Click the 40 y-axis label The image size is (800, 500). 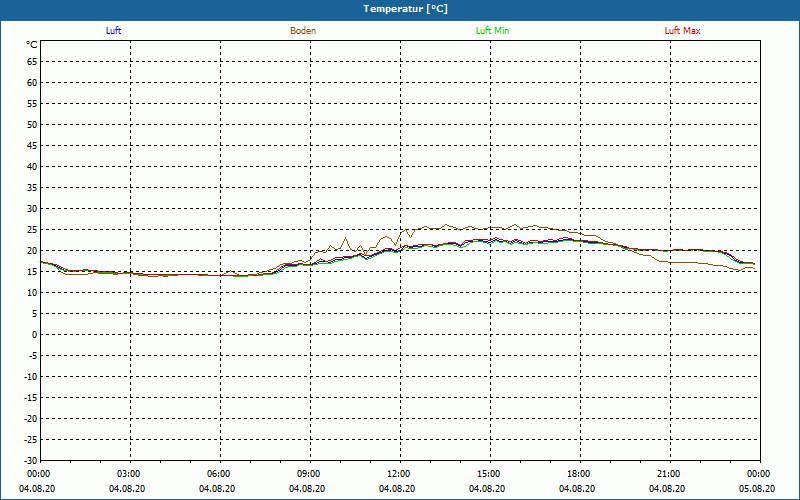[x=32, y=167]
